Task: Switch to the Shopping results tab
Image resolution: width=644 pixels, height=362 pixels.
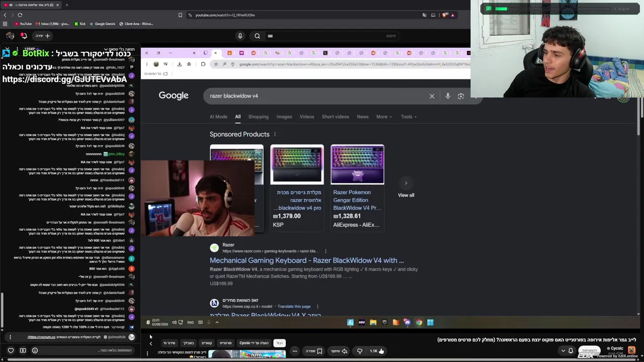Action: click(x=258, y=117)
